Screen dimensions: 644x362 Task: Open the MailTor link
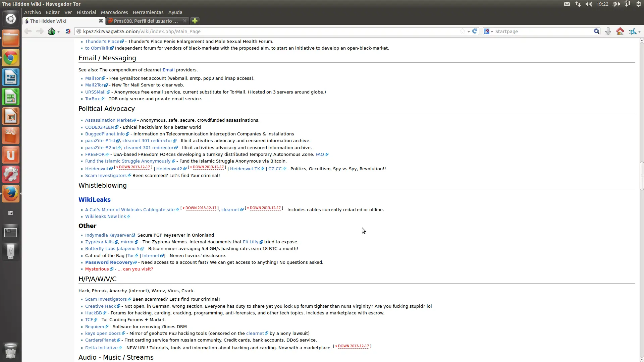click(x=93, y=78)
